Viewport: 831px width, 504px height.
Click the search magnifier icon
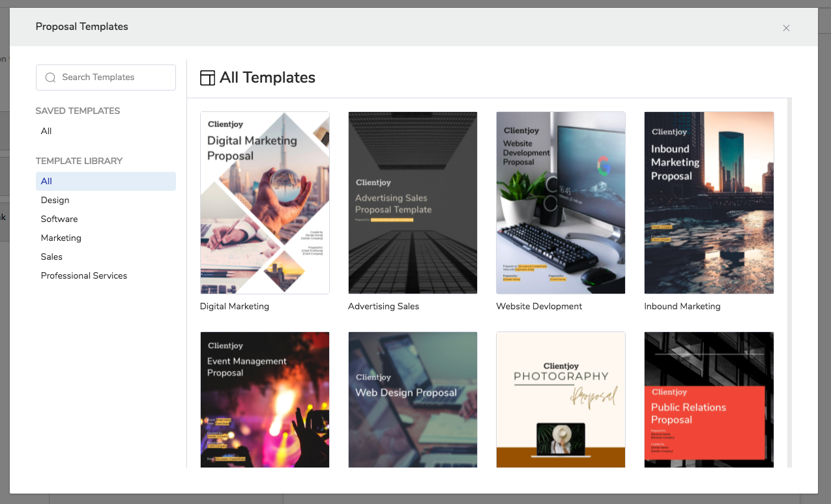click(50, 77)
